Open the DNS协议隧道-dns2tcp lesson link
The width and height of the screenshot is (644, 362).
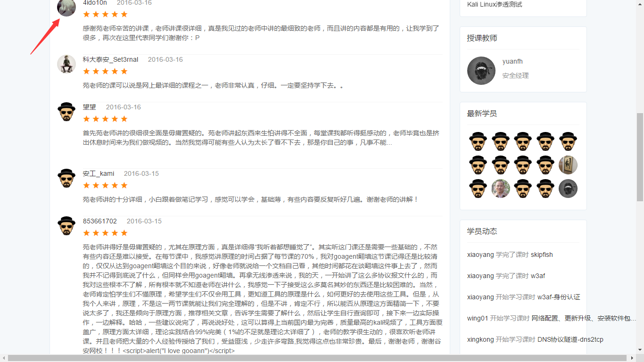pos(570,339)
